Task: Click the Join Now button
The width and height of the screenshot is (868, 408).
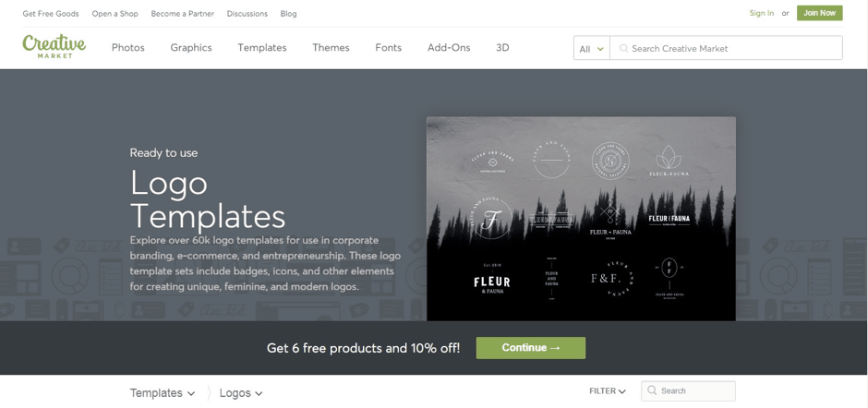Action: click(819, 13)
